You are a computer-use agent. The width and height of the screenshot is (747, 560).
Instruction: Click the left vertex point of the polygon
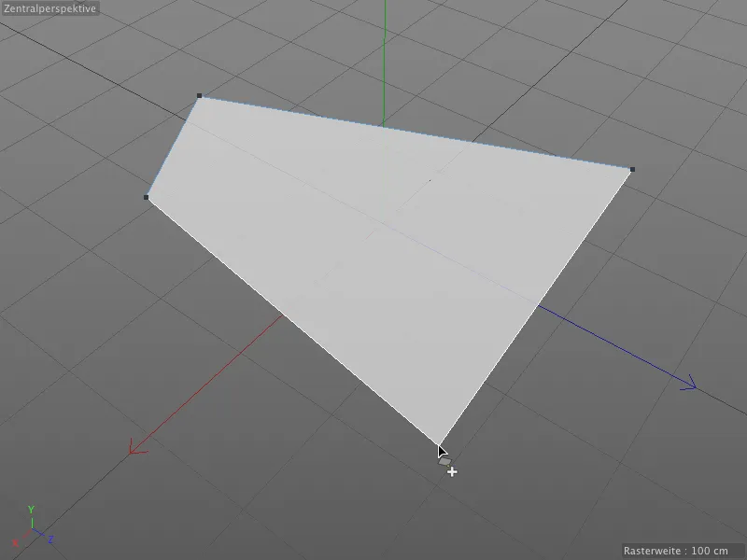point(145,197)
